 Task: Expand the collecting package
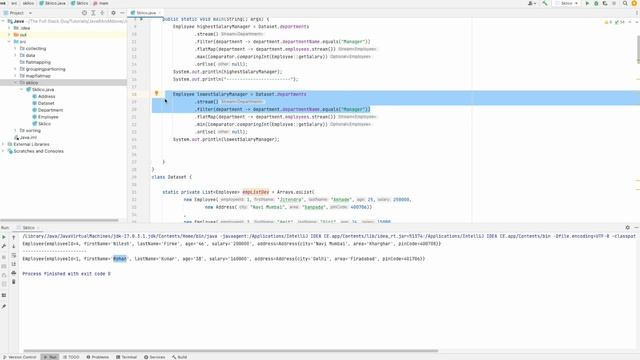point(16,49)
